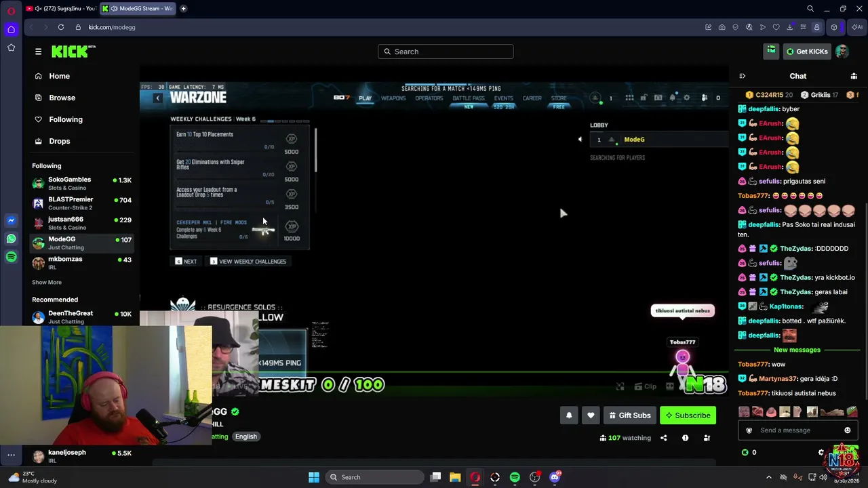
Task: Open a new browser tab
Action: (183, 9)
